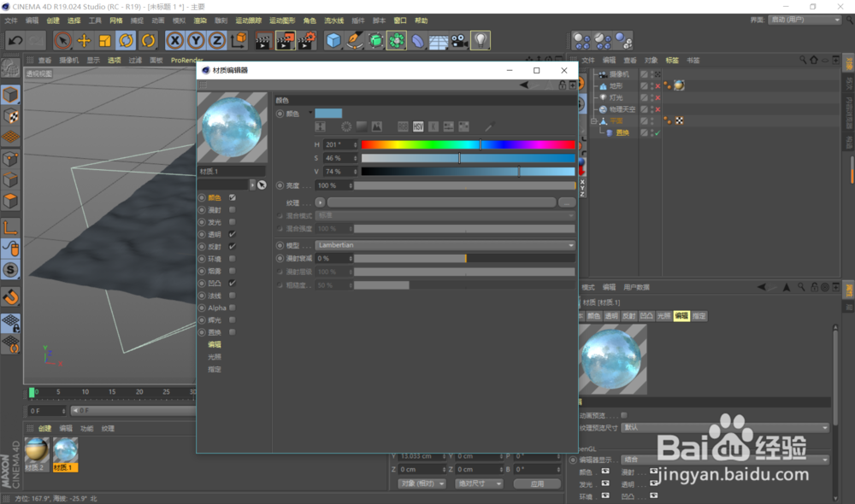Click the ProRender viewport menu

click(186, 61)
